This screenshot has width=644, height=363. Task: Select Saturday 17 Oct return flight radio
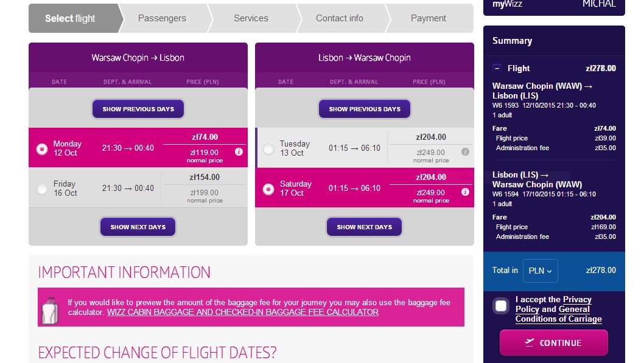[268, 189]
